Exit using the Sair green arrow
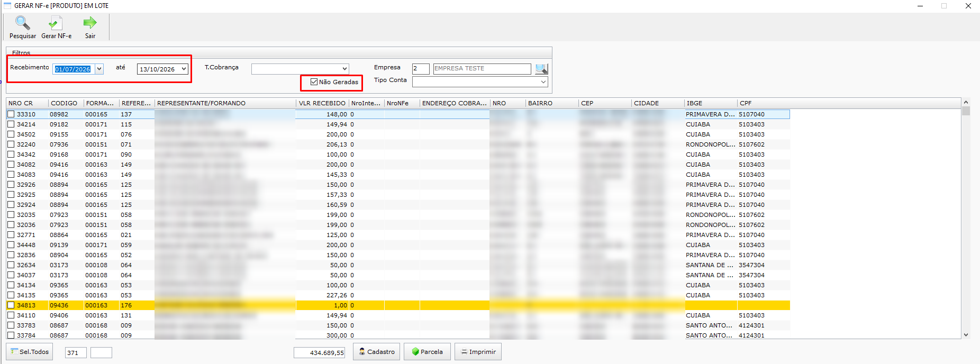 (90, 23)
